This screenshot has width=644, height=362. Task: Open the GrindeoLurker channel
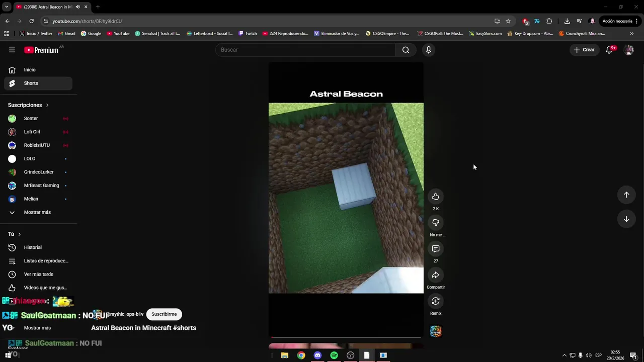pyautogui.click(x=38, y=172)
